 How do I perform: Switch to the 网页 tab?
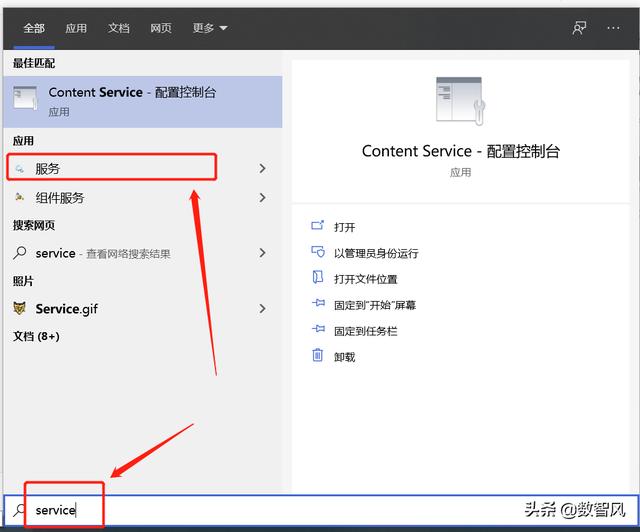pyautogui.click(x=161, y=28)
